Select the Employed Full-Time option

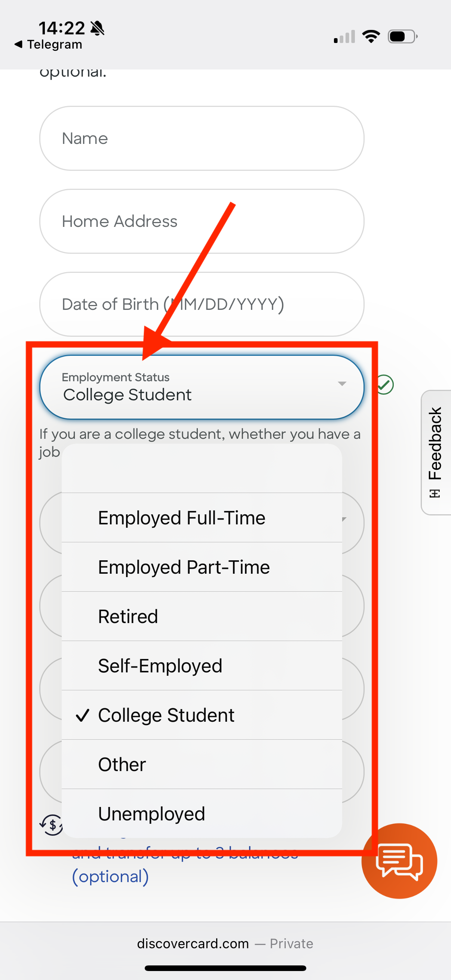click(202, 518)
